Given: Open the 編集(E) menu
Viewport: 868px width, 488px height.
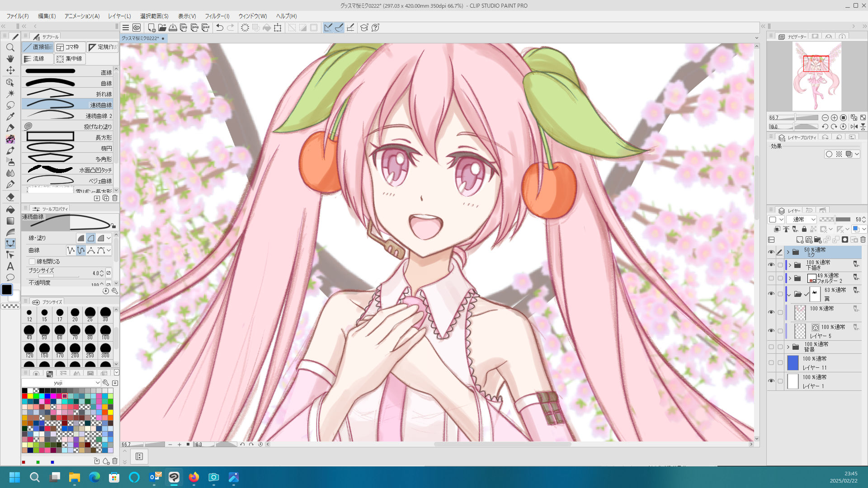Looking at the screenshot, I should point(47,16).
